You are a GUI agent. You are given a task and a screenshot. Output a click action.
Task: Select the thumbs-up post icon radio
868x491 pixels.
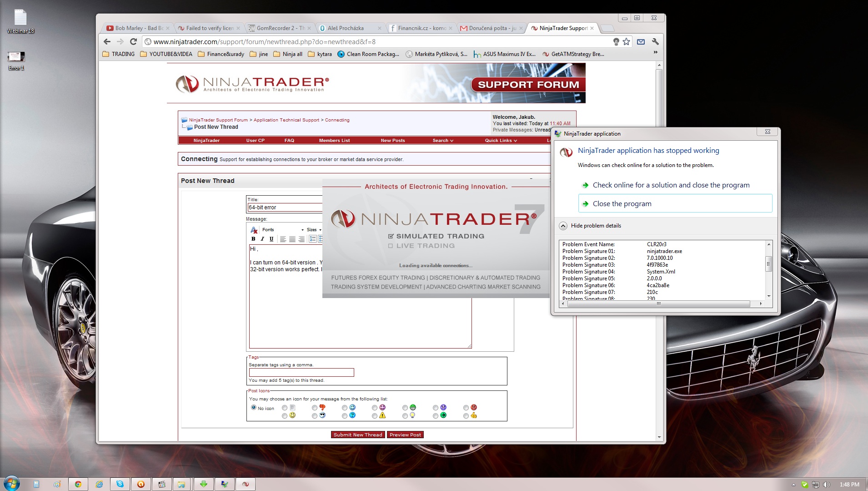(466, 416)
